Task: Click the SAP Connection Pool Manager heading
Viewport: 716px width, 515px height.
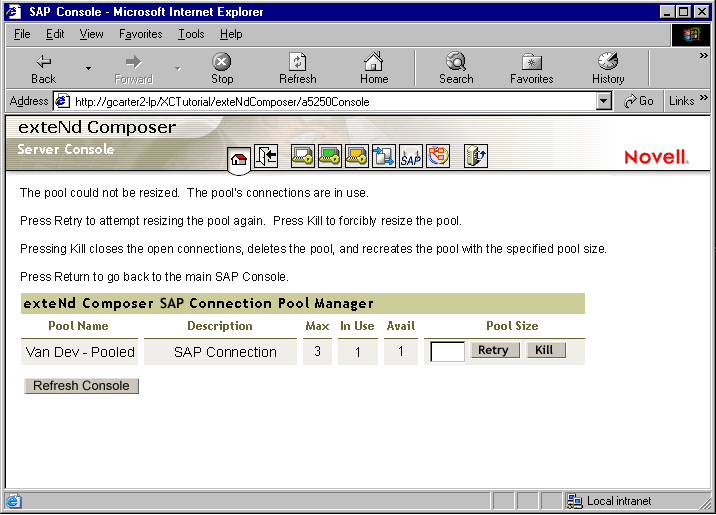Action: point(198,304)
